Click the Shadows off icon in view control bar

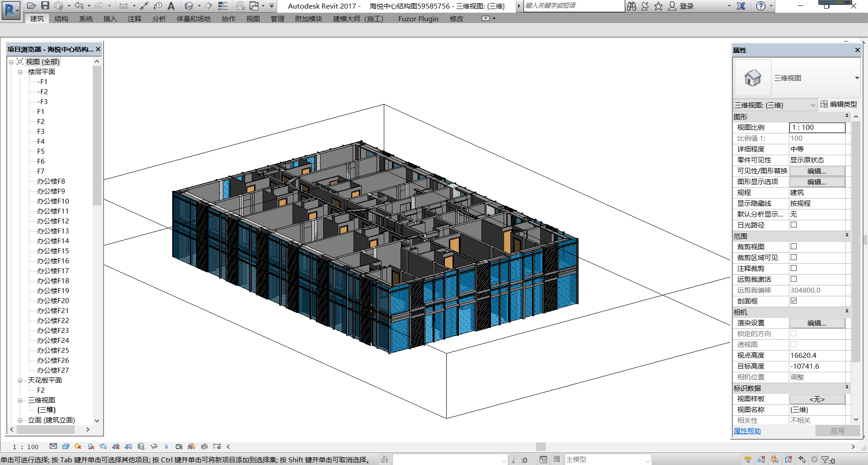(x=91, y=446)
